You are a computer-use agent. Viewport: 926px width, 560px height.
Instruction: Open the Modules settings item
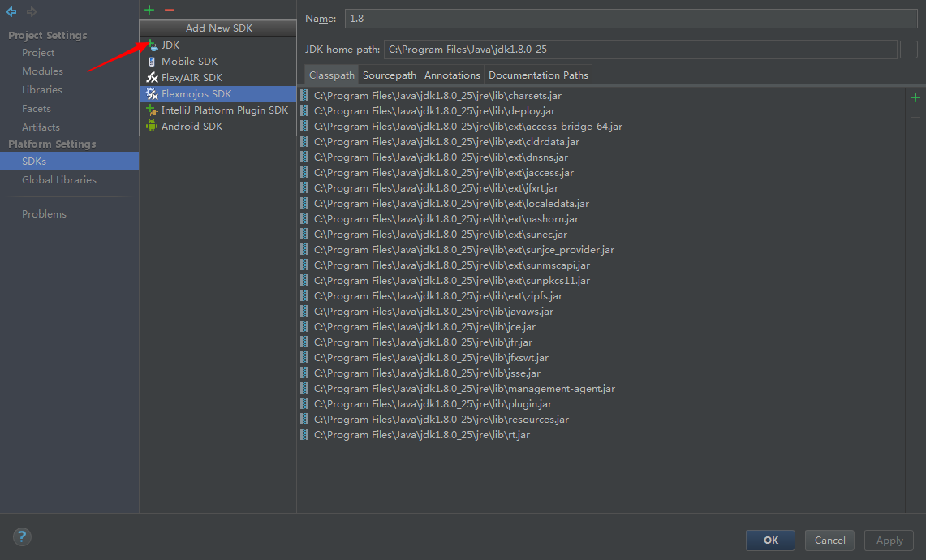click(x=42, y=71)
